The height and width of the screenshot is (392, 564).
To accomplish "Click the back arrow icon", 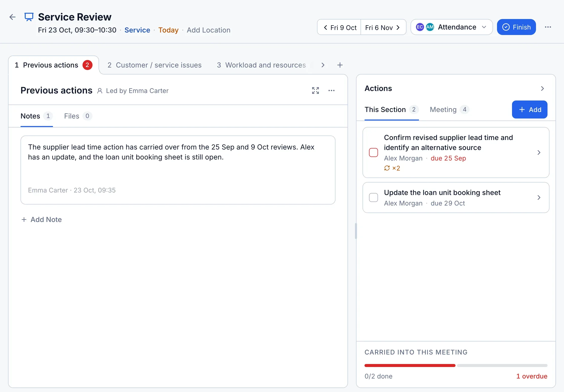I will 12,17.
